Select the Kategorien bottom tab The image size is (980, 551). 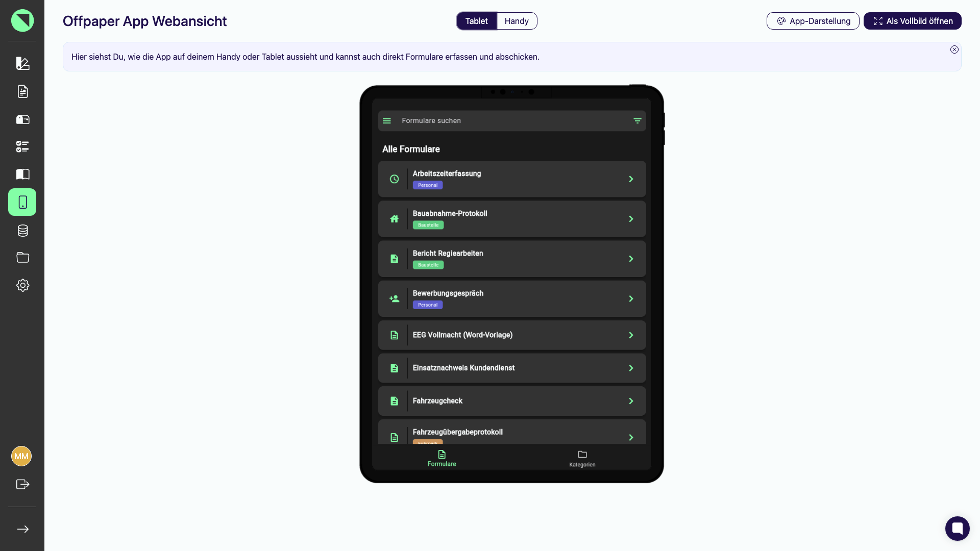click(582, 458)
